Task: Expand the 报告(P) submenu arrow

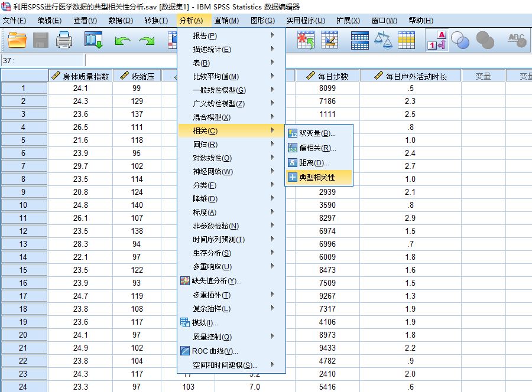Action: point(273,35)
